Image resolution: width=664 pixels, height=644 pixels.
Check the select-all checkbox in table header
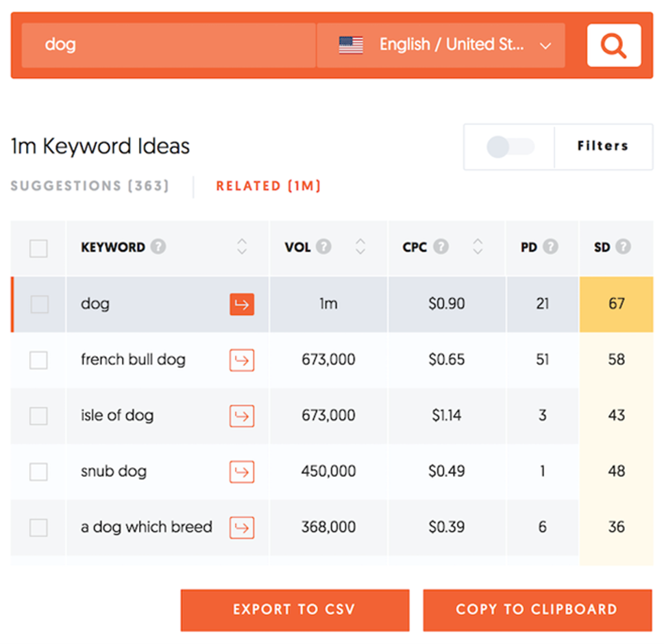[x=38, y=248]
